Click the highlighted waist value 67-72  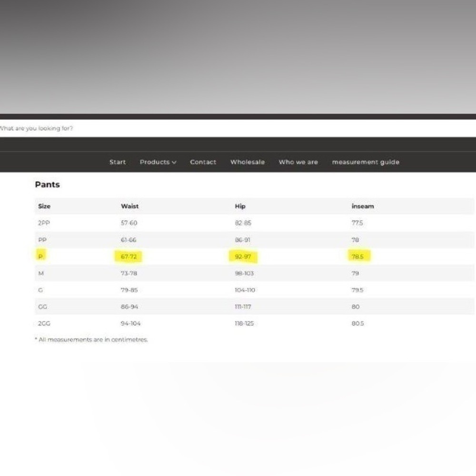pos(129,257)
